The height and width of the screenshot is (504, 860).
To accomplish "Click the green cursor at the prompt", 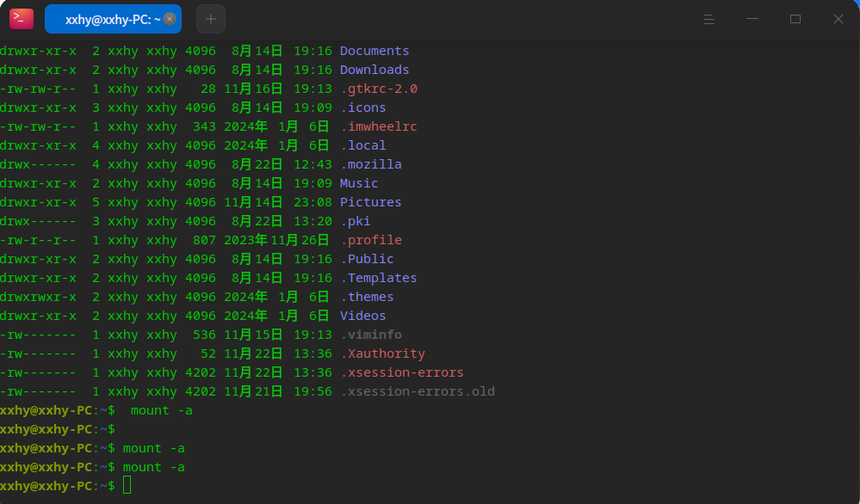I will tap(127, 485).
